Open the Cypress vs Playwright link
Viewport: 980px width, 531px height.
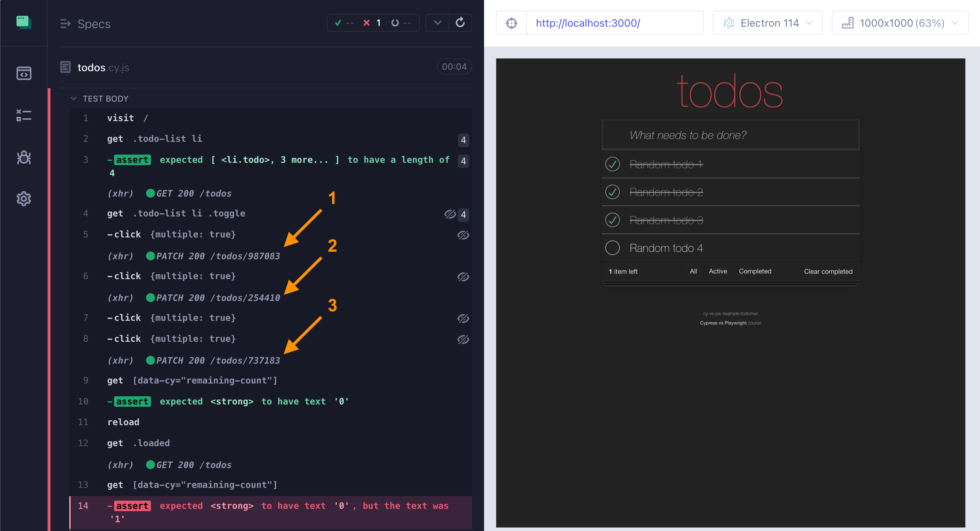(x=723, y=323)
